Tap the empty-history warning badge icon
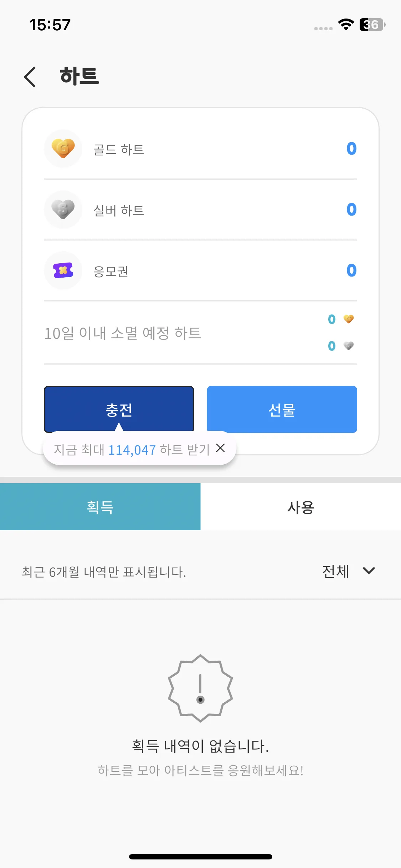 pyautogui.click(x=200, y=688)
